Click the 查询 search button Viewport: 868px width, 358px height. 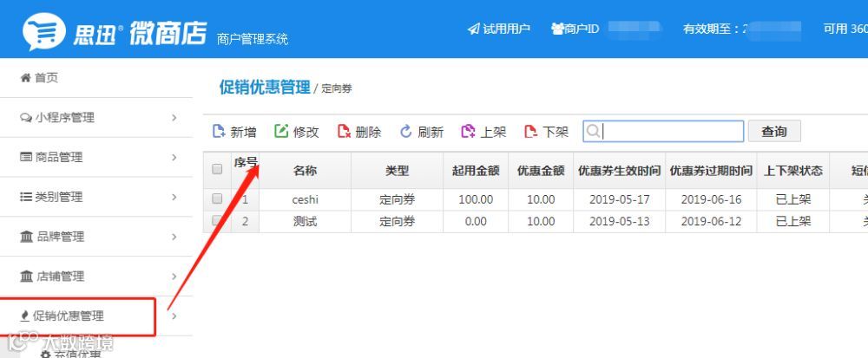(x=774, y=132)
